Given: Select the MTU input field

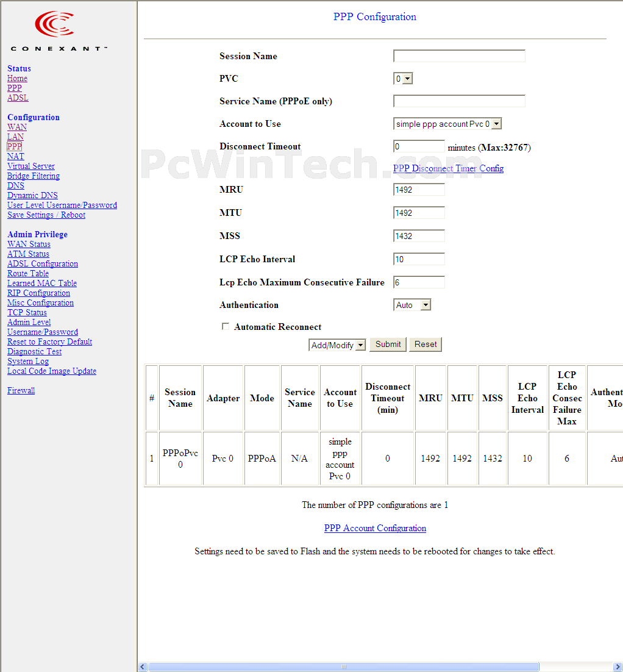Looking at the screenshot, I should (x=419, y=213).
